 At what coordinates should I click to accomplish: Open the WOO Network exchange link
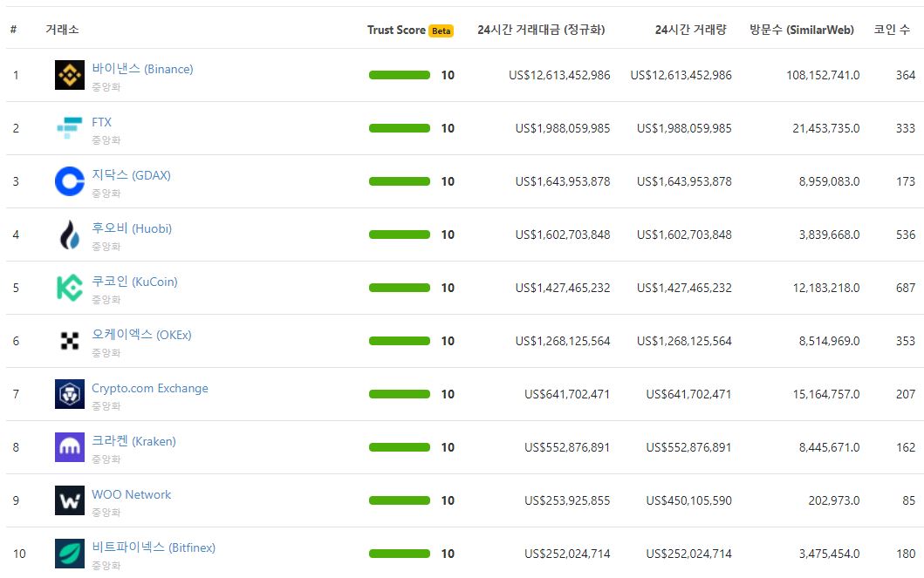tap(132, 494)
